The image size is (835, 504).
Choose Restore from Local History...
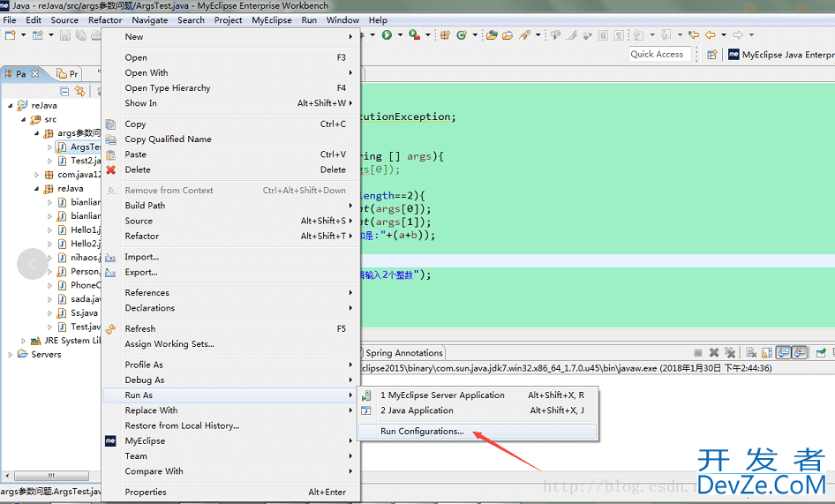[230, 425]
